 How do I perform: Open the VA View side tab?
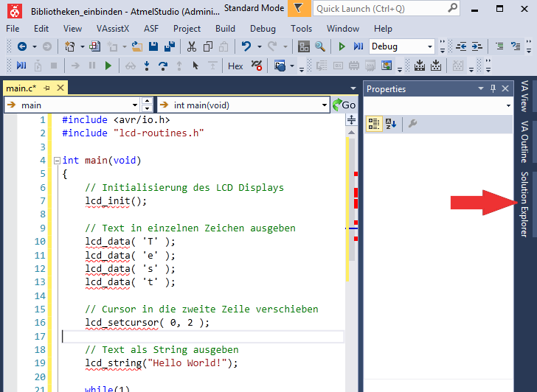coord(524,96)
